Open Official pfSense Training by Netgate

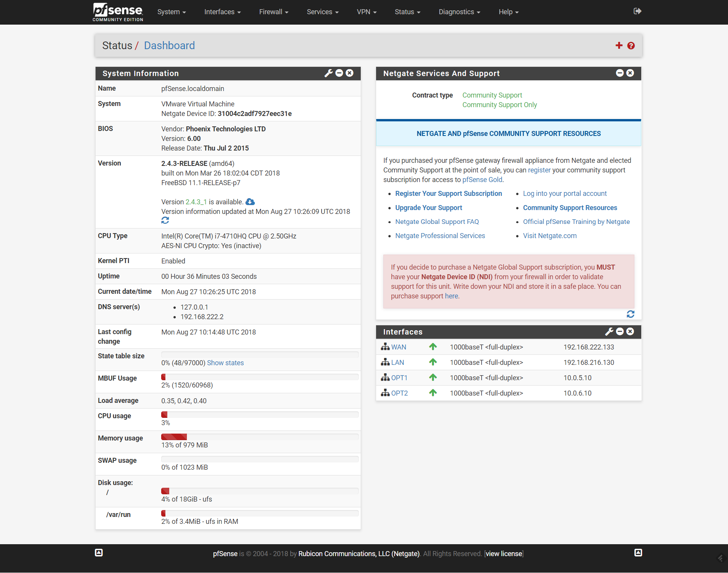tap(576, 222)
